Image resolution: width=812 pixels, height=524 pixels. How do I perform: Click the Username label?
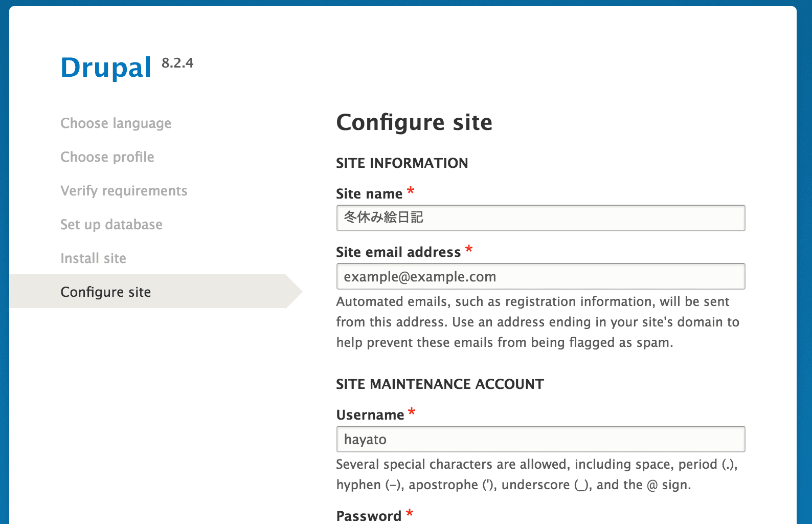tap(370, 415)
